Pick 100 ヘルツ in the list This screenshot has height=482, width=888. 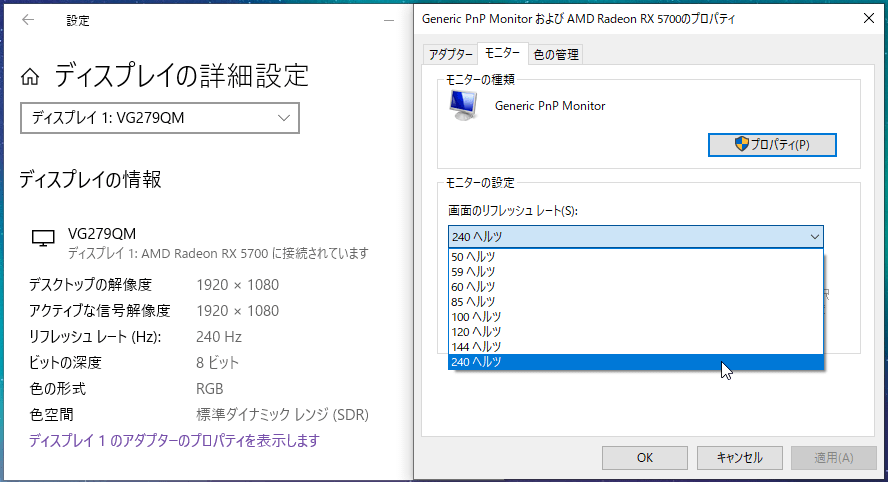click(x=635, y=317)
